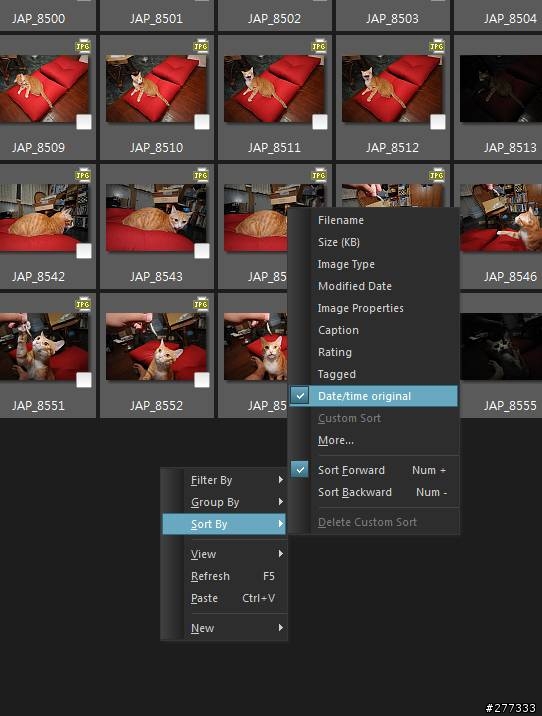Sort thumbnails by Filename
Screen dimensions: 542x716
[374, 220]
